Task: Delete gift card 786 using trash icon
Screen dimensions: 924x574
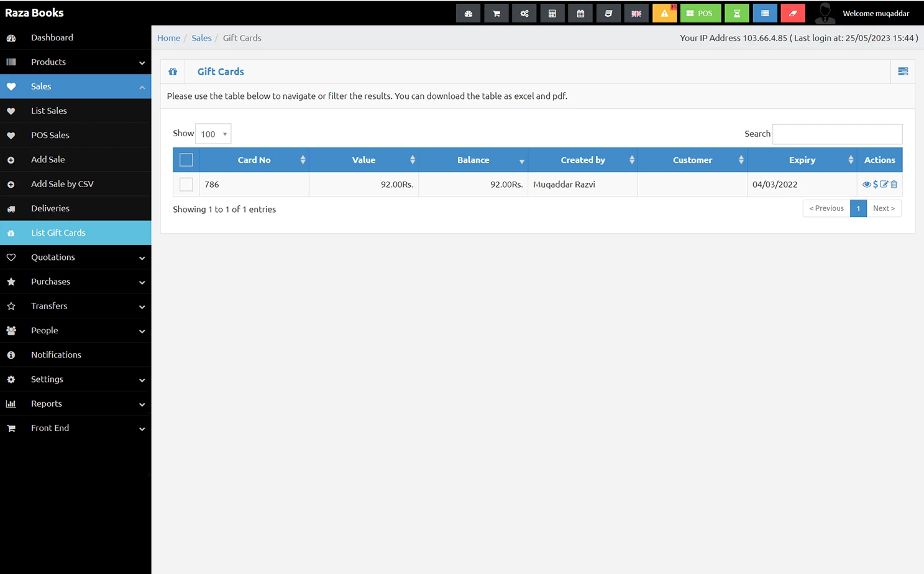Action: [x=894, y=185]
